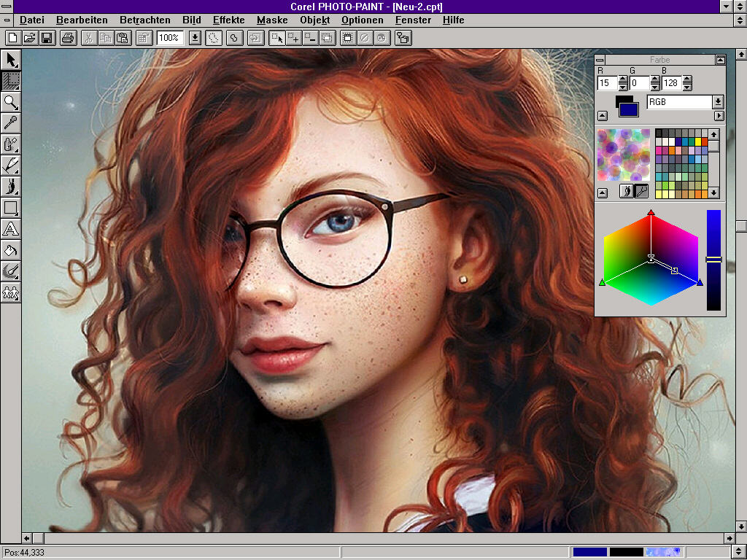747x560 pixels.
Task: Open the document control menu box
Action: pyautogui.click(x=7, y=20)
